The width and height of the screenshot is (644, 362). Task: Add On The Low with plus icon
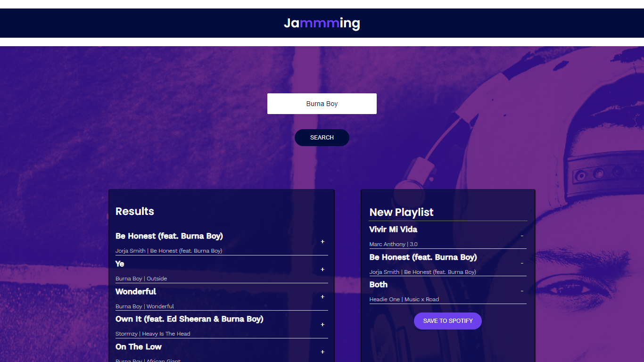pos(322,352)
